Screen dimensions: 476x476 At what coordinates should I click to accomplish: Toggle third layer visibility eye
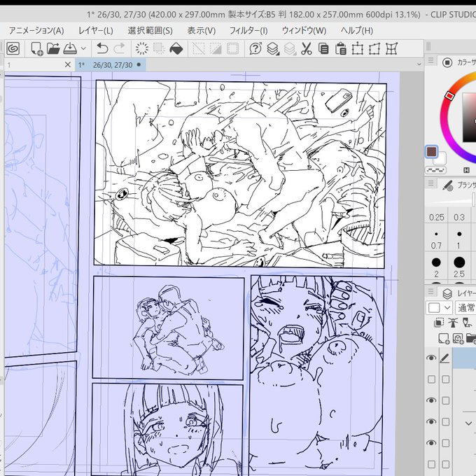(x=431, y=400)
